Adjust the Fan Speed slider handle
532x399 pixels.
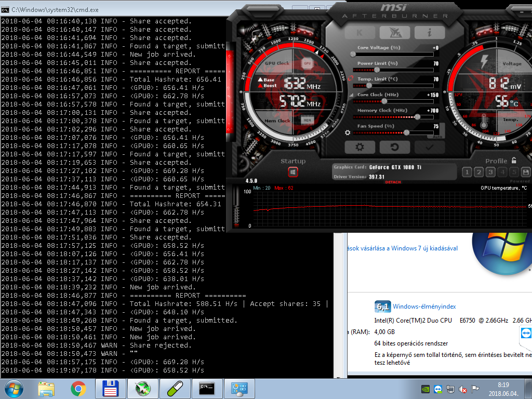click(x=406, y=132)
